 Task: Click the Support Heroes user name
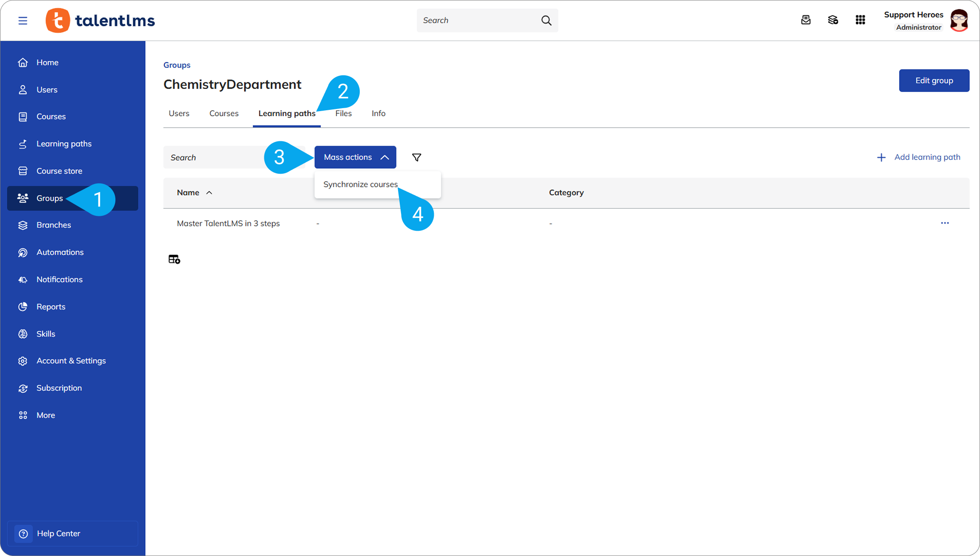click(x=914, y=15)
